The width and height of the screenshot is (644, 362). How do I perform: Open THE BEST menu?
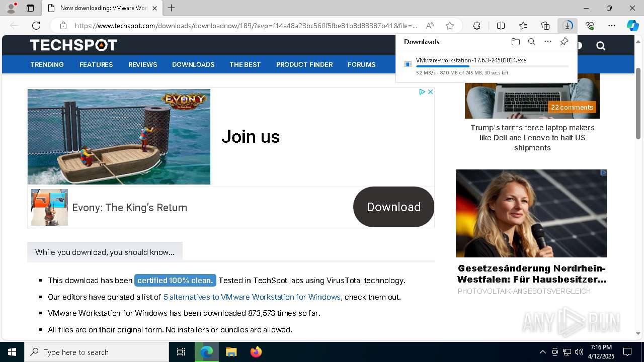(x=245, y=64)
